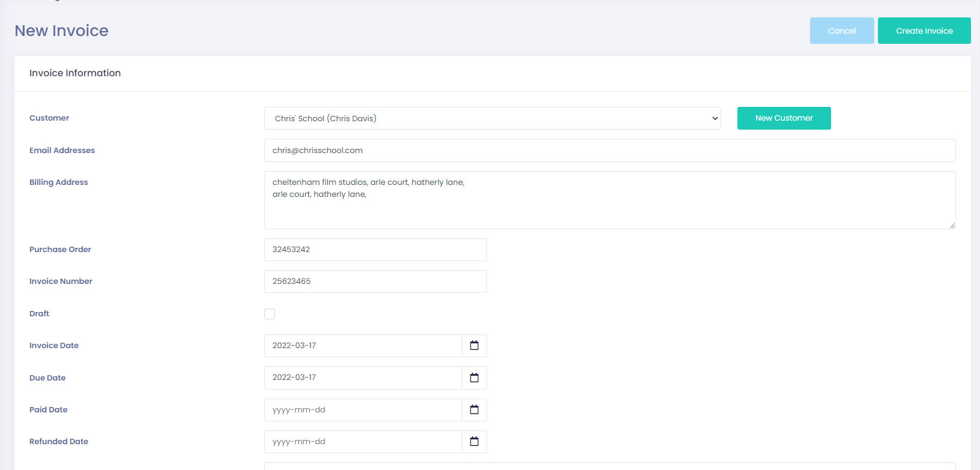The image size is (980, 470).
Task: Open the Invoice Date calendar picker
Action: (x=474, y=346)
